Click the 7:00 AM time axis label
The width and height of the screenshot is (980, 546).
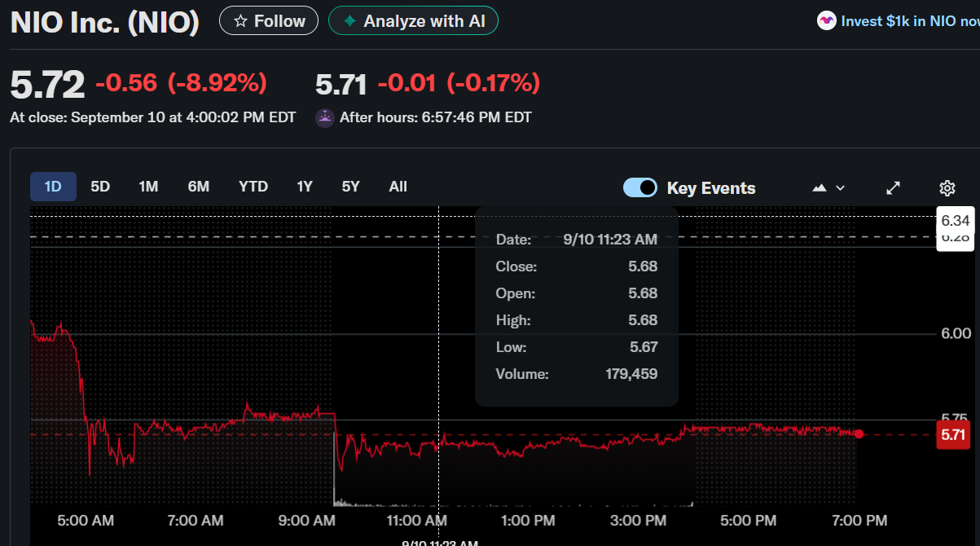point(196,520)
